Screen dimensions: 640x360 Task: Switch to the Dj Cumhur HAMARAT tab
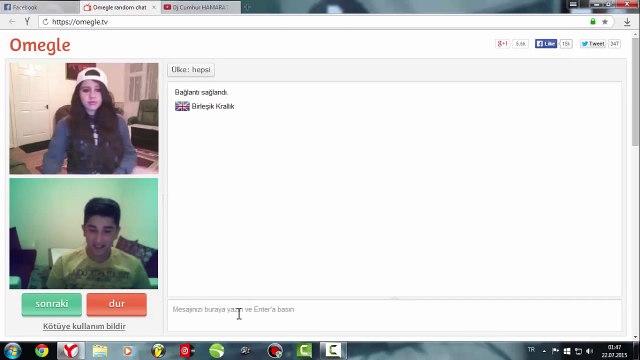pos(201,7)
